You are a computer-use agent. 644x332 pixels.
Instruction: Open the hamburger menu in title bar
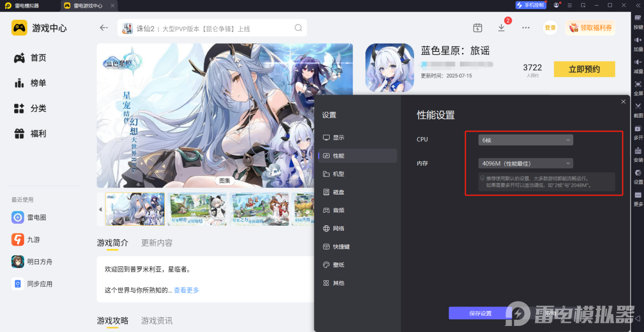570,5
